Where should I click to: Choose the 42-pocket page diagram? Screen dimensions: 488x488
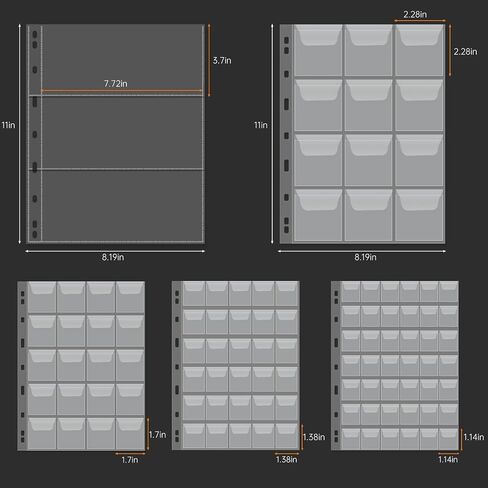point(395,365)
